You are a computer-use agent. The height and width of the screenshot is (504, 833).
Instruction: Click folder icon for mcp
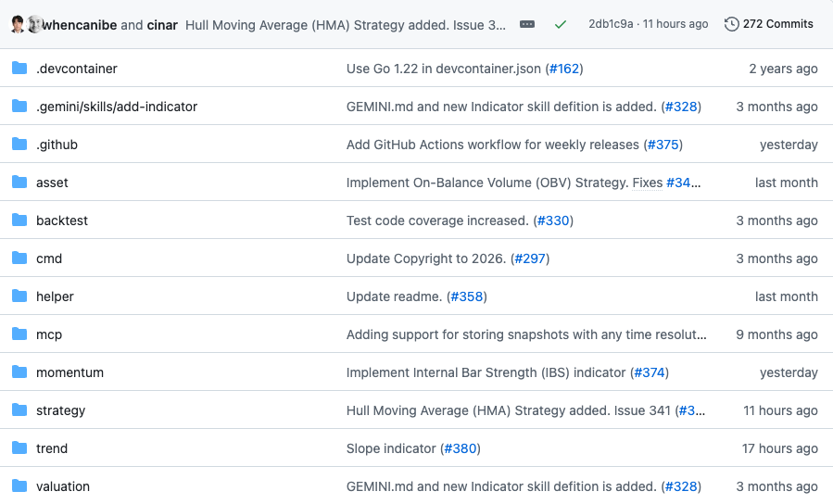pos(19,334)
